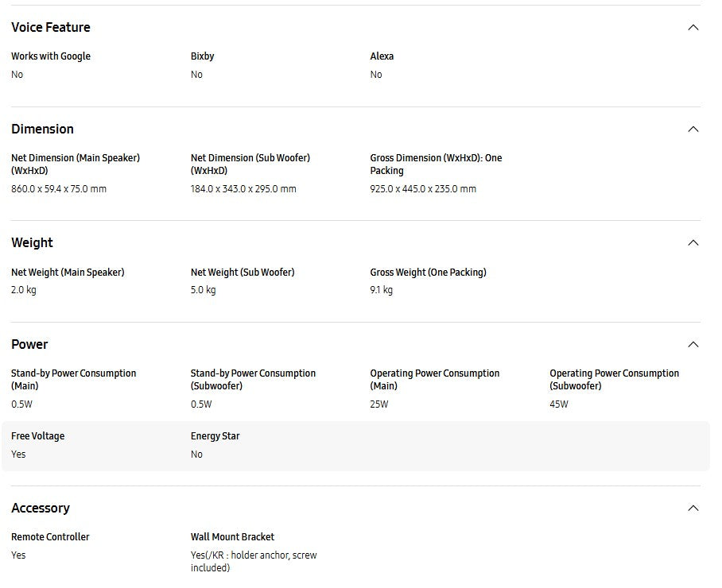Collapse the Dimension section chevron
The height and width of the screenshot is (588, 722).
(x=693, y=130)
